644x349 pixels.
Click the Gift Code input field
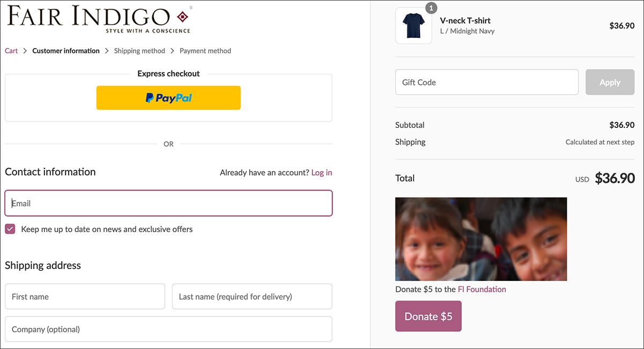(486, 82)
